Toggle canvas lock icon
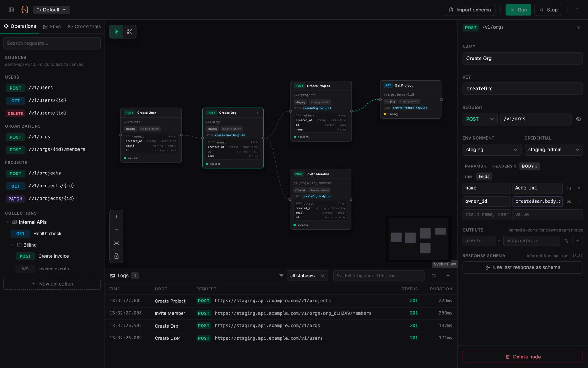The image size is (588, 368). point(116,256)
